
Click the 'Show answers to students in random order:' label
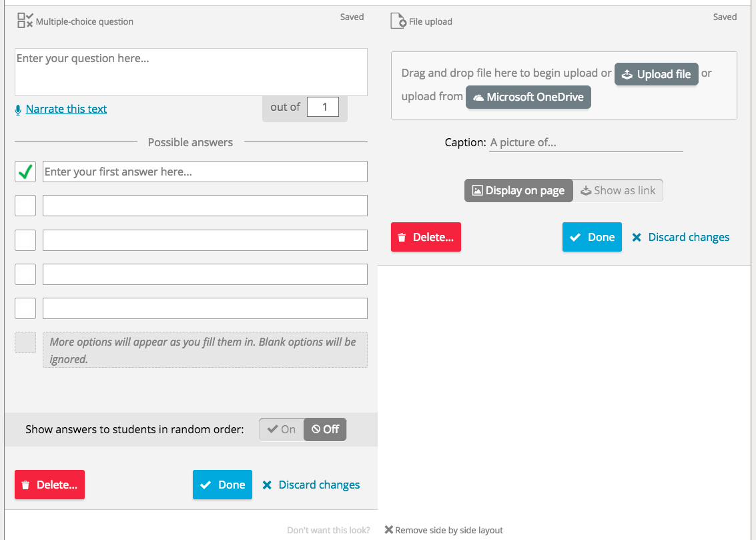135,429
